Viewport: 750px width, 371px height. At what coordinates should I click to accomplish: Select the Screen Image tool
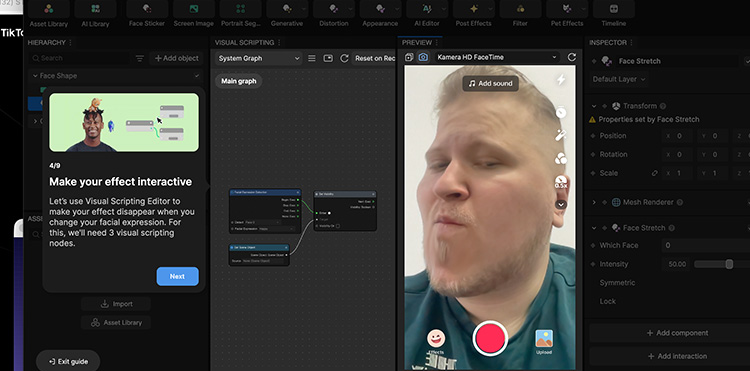coord(193,15)
